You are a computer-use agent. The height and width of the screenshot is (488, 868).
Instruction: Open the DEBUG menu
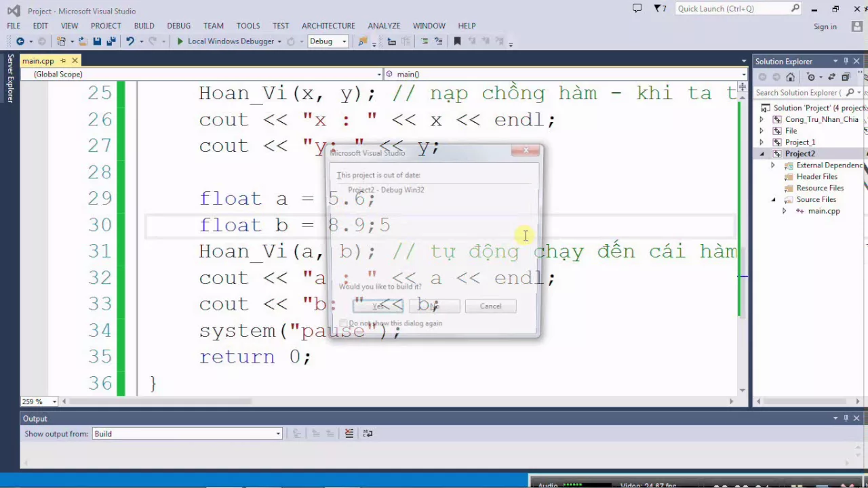point(178,26)
